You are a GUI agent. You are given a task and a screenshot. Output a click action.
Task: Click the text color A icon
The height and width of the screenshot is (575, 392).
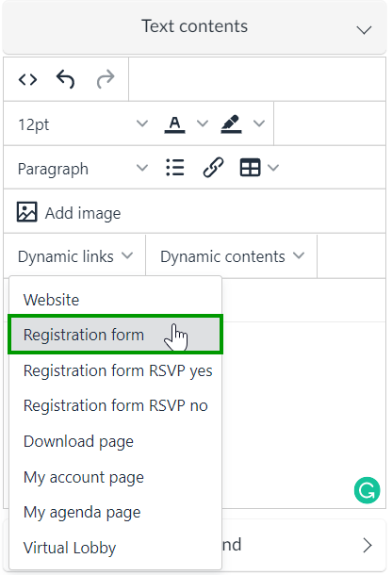click(x=174, y=124)
